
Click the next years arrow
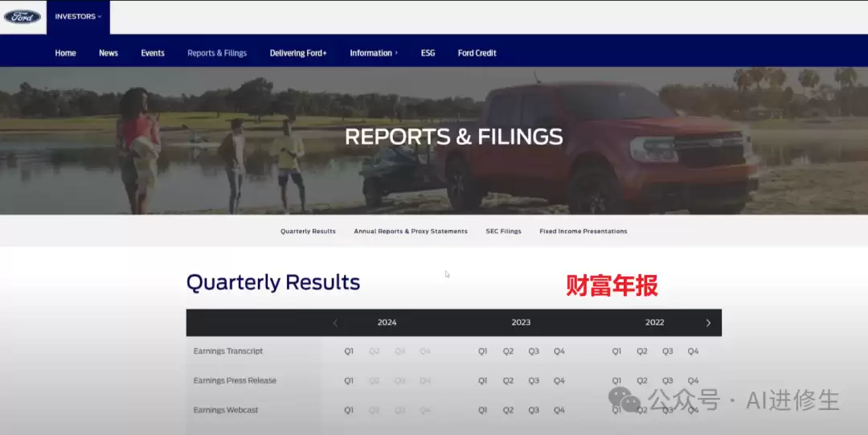point(708,323)
